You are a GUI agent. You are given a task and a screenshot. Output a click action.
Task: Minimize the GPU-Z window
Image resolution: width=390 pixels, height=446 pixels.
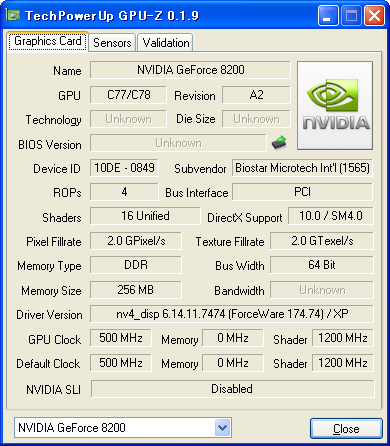point(328,16)
